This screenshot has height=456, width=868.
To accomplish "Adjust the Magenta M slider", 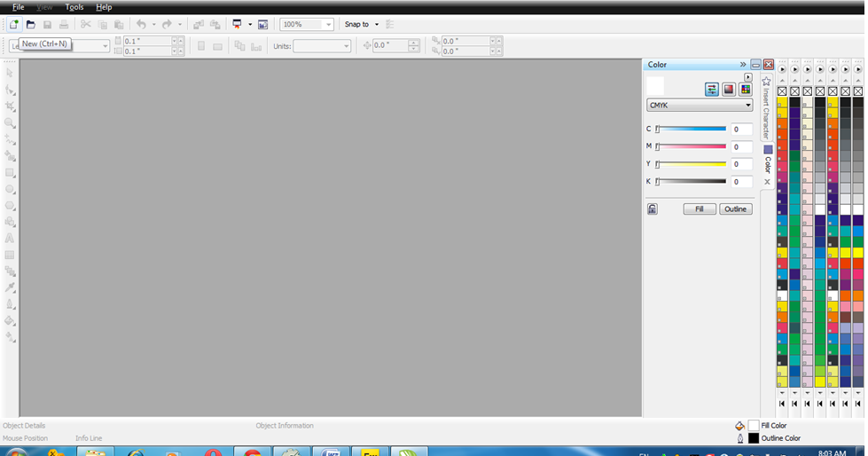I will (x=691, y=146).
